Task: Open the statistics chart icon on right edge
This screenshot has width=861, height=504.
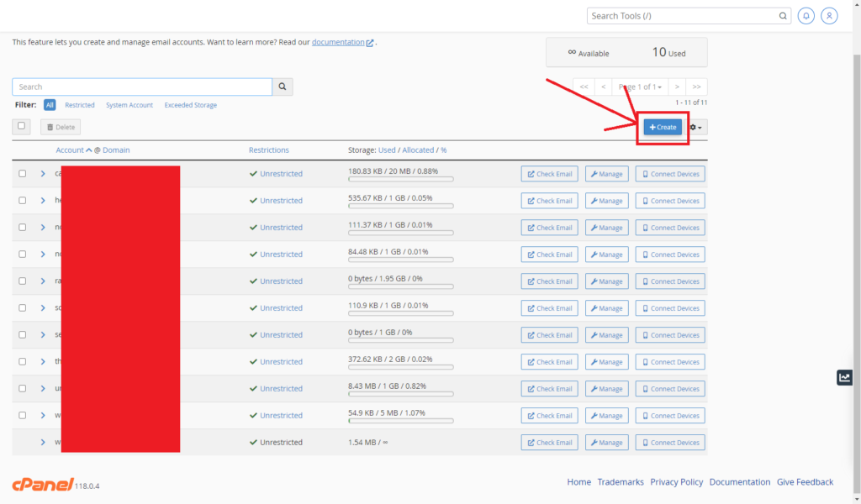Action: pos(844,377)
